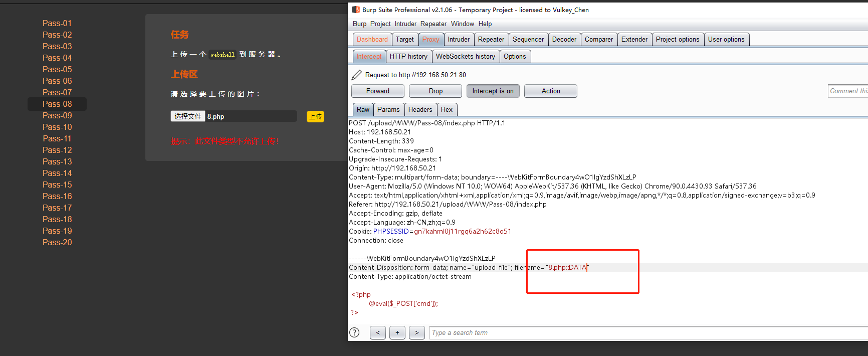868x356 pixels.
Task: Click the @eval($_POST['cmd']) payload line
Action: click(x=403, y=303)
